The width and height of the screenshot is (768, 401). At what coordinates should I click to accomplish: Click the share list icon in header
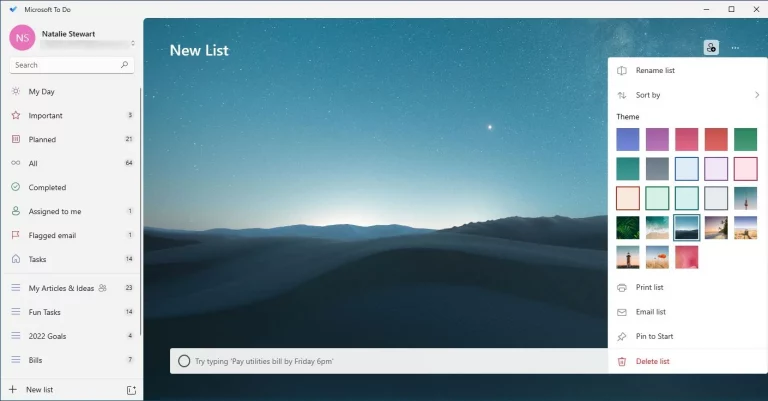coord(711,47)
